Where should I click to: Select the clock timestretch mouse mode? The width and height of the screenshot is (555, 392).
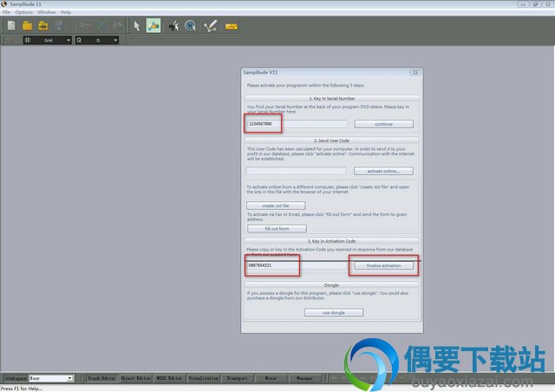(191, 26)
